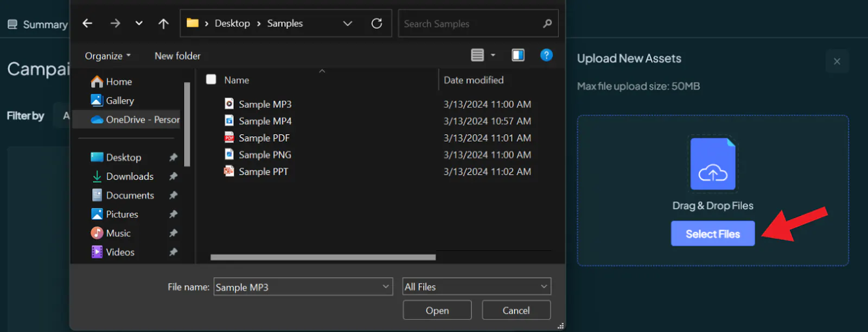Click the search magnifier icon
868x332 pixels.
pyautogui.click(x=547, y=23)
